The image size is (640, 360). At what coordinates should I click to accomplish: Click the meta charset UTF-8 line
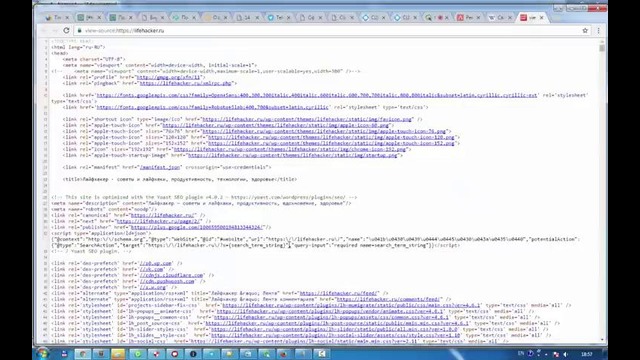(x=94, y=59)
